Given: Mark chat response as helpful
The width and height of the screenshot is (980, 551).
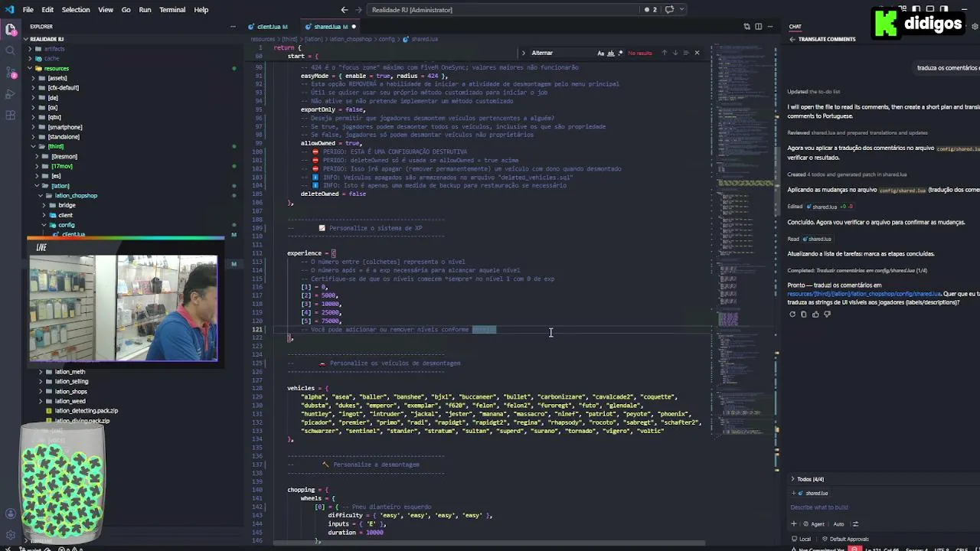Looking at the screenshot, I should click(x=815, y=314).
